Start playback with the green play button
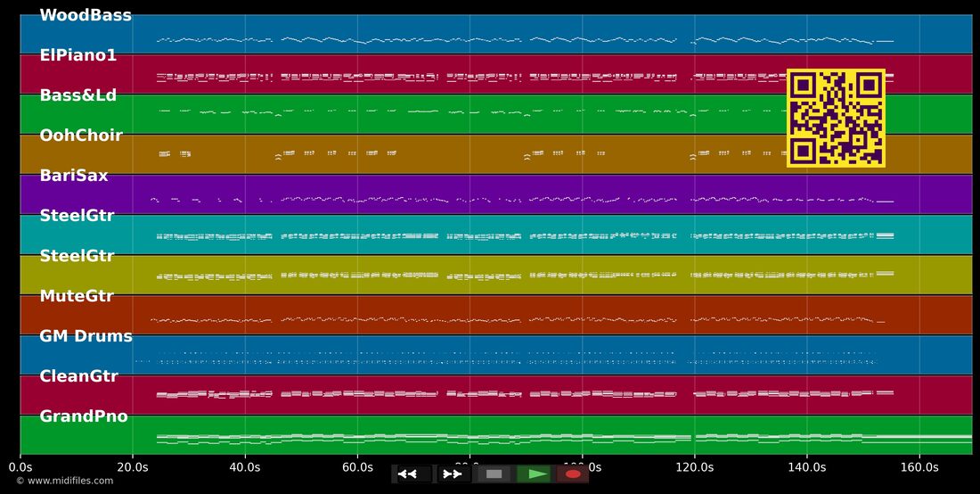 coord(534,474)
